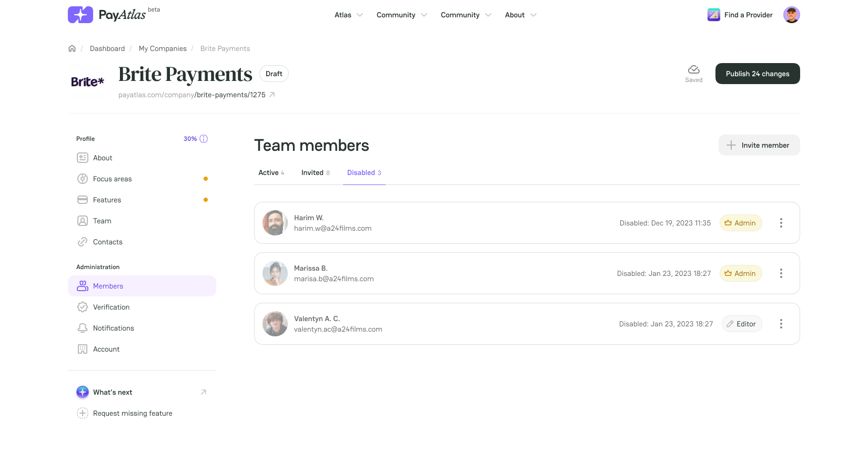This screenshot has width=868, height=473.
Task: Open the home breadcrumb icon
Action: coord(72,48)
